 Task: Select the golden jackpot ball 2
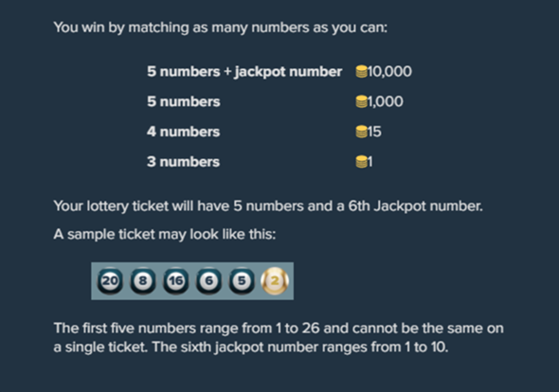275,281
